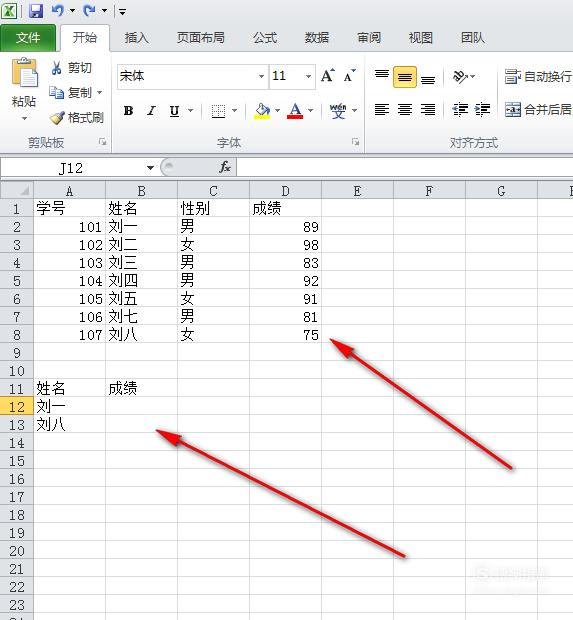573x620 pixels.
Task: Apply red font color A icon
Action: [295, 111]
